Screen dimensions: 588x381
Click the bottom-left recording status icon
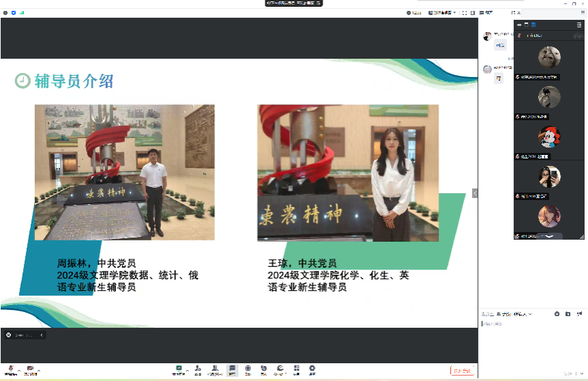point(9,335)
